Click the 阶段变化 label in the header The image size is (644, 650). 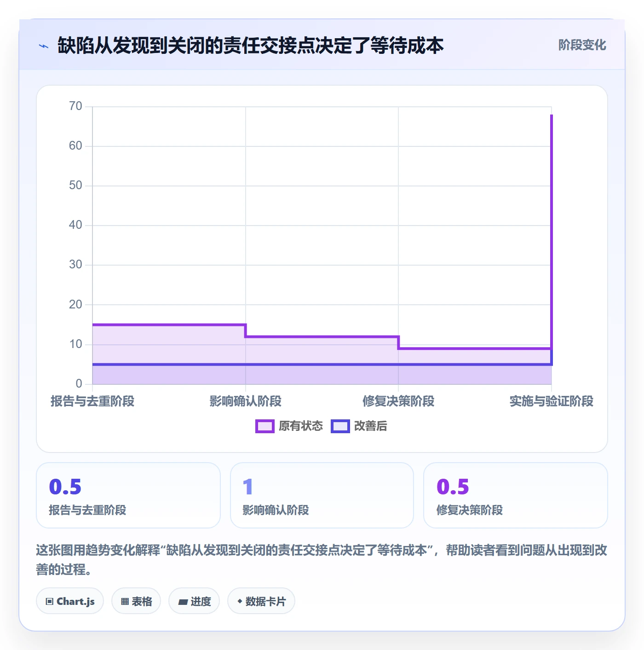[582, 45]
